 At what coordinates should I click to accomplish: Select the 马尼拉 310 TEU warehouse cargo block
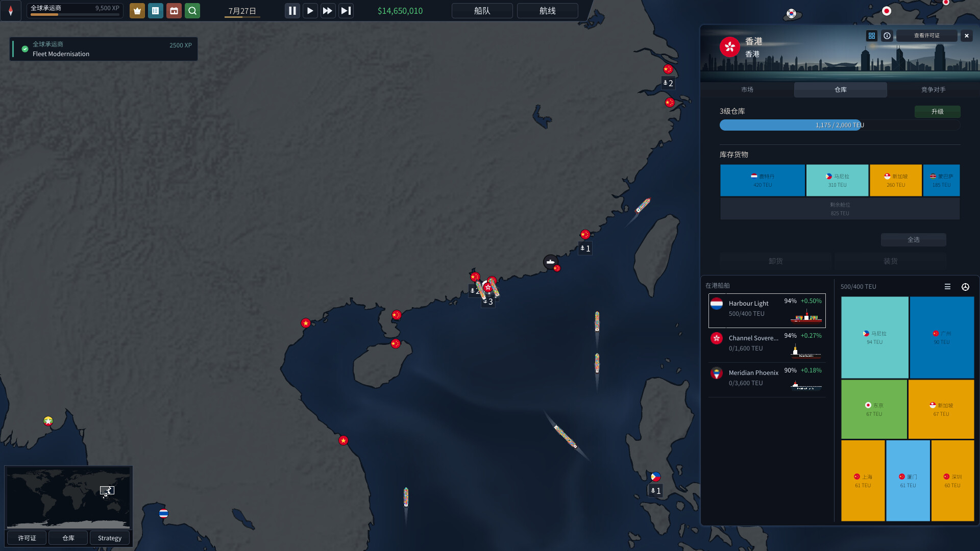pyautogui.click(x=837, y=181)
